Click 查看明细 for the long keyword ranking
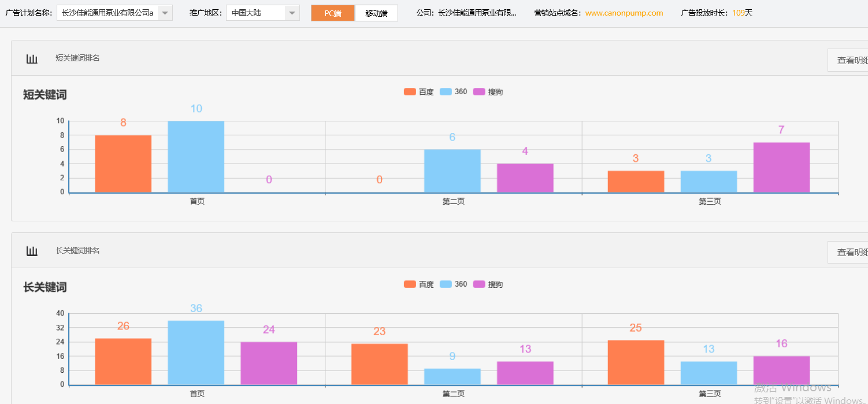Screen dimensions: 868x404 point(848,252)
